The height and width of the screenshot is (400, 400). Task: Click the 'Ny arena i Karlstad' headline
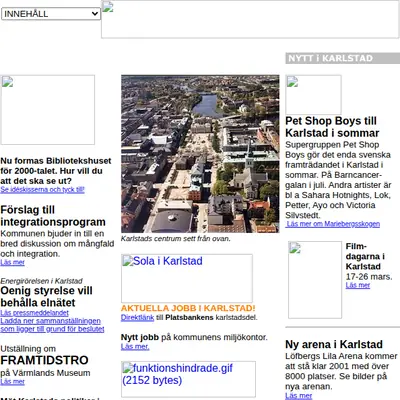click(x=334, y=344)
